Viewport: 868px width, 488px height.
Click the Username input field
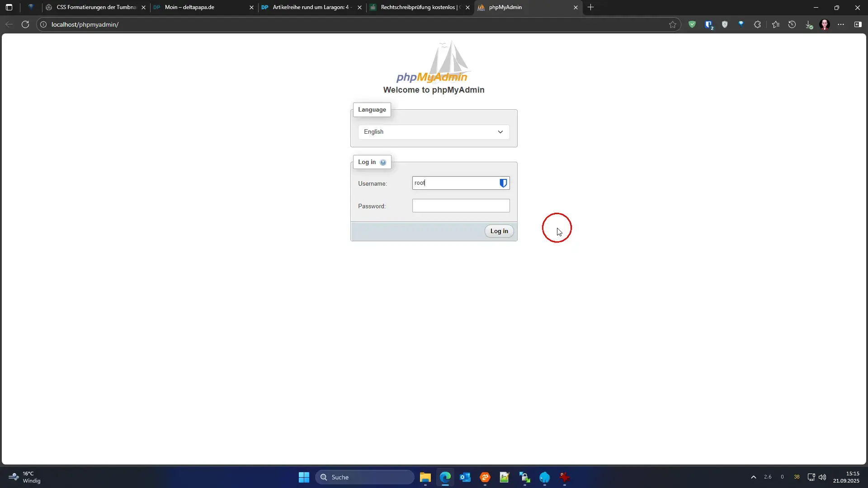(454, 183)
